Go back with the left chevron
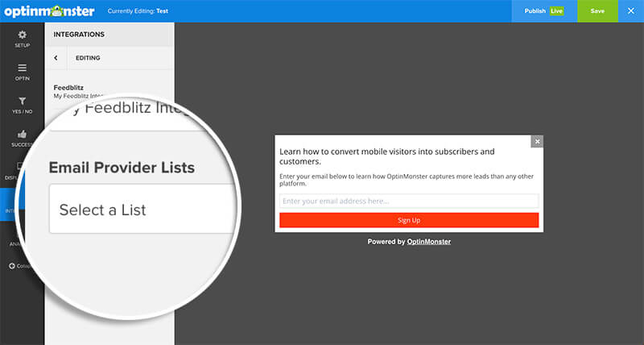The width and height of the screenshot is (644, 345). click(x=56, y=58)
